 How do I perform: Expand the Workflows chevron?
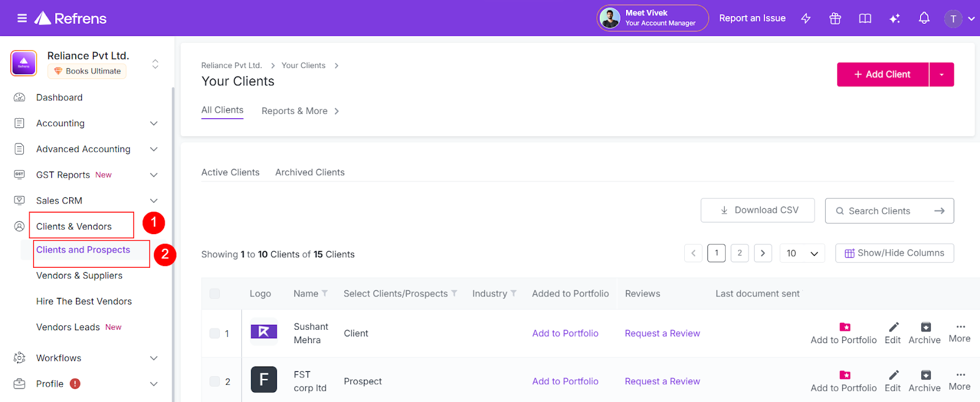tap(154, 358)
